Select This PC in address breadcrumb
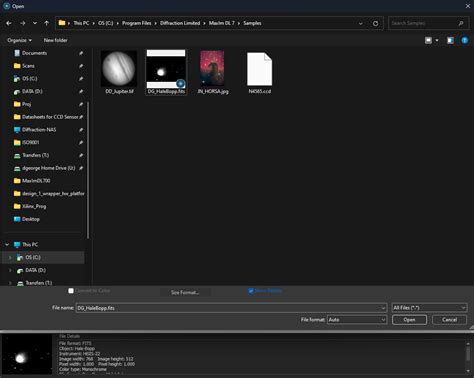The height and width of the screenshot is (378, 474). pos(81,23)
